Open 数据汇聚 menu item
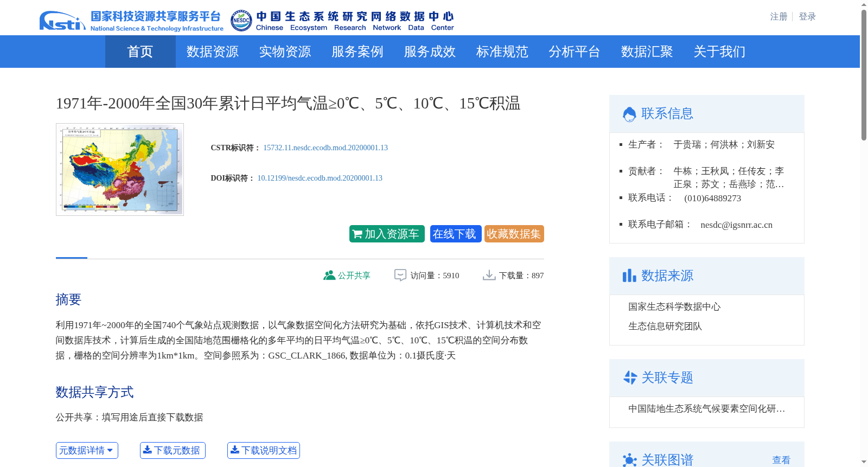This screenshot has width=868, height=467. (647, 52)
